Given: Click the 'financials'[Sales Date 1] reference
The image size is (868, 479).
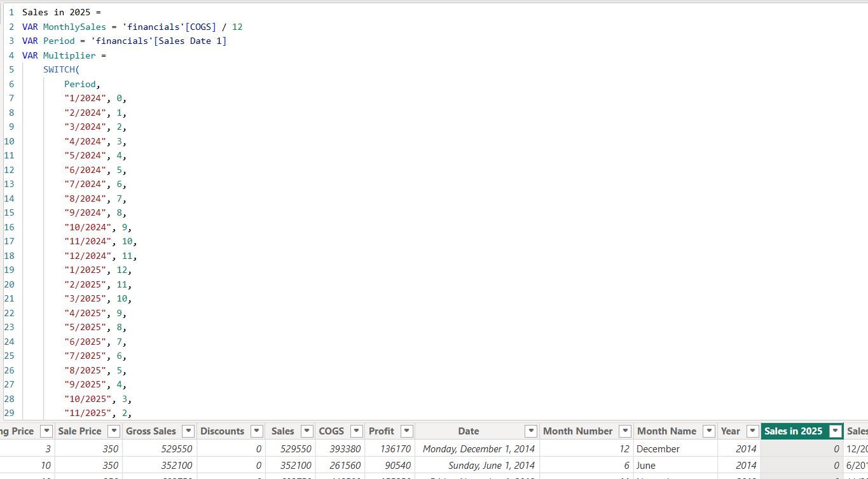Looking at the screenshot, I should coord(159,41).
